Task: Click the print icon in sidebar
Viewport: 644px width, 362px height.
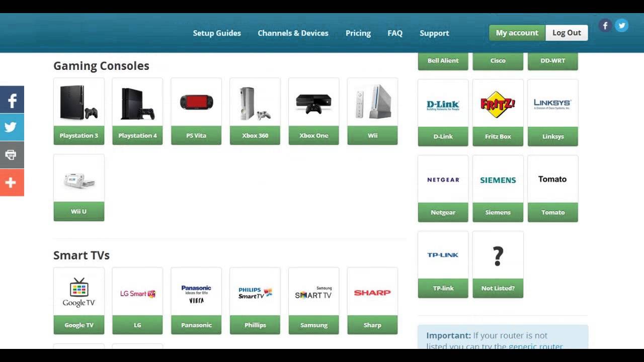Action: coord(12,155)
